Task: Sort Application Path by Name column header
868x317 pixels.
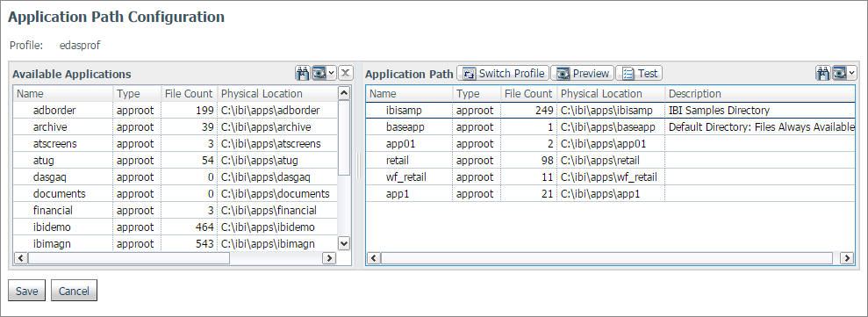Action: [x=409, y=94]
